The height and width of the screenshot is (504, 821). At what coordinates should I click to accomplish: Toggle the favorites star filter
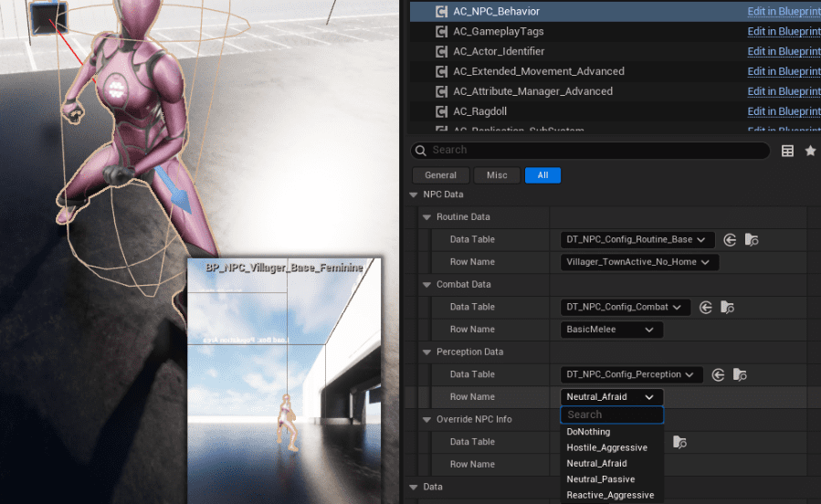[811, 151]
